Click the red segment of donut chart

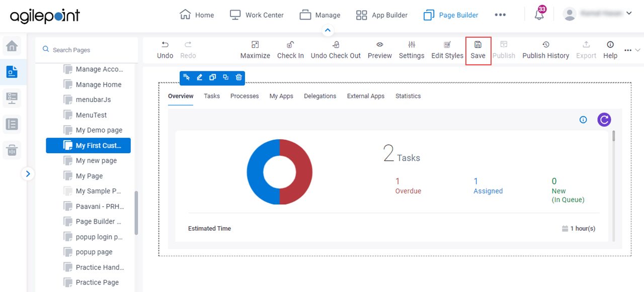pyautogui.click(x=303, y=172)
